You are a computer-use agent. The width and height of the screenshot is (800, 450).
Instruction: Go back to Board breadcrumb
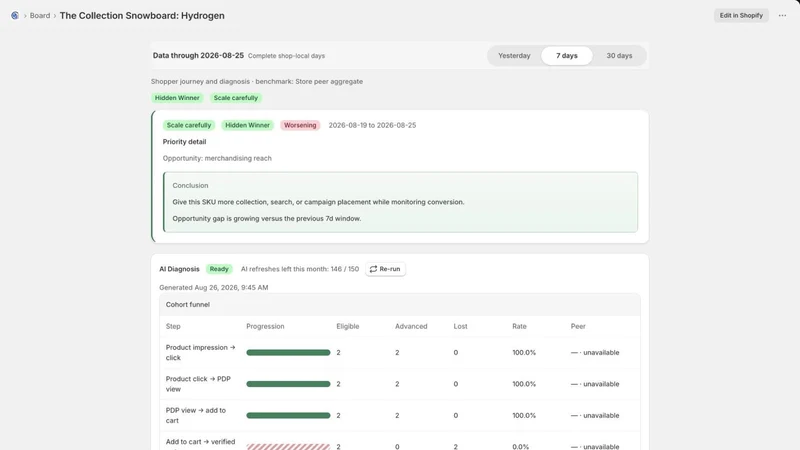[x=40, y=16]
